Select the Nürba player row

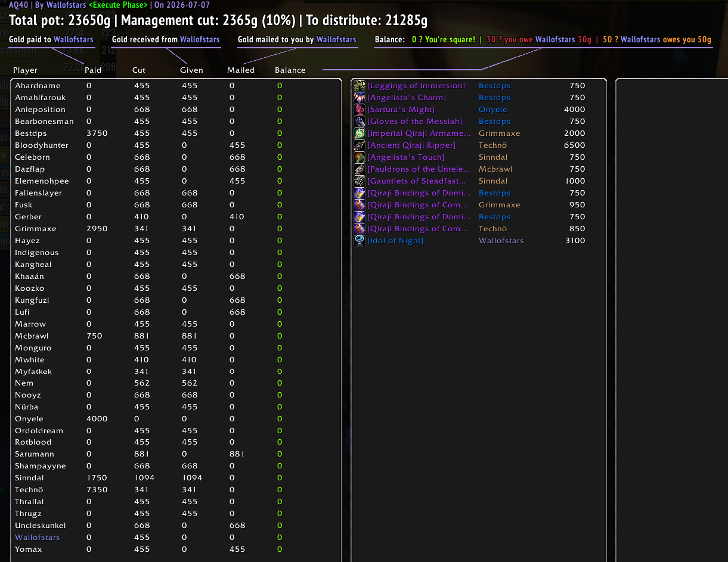[x=176, y=407]
